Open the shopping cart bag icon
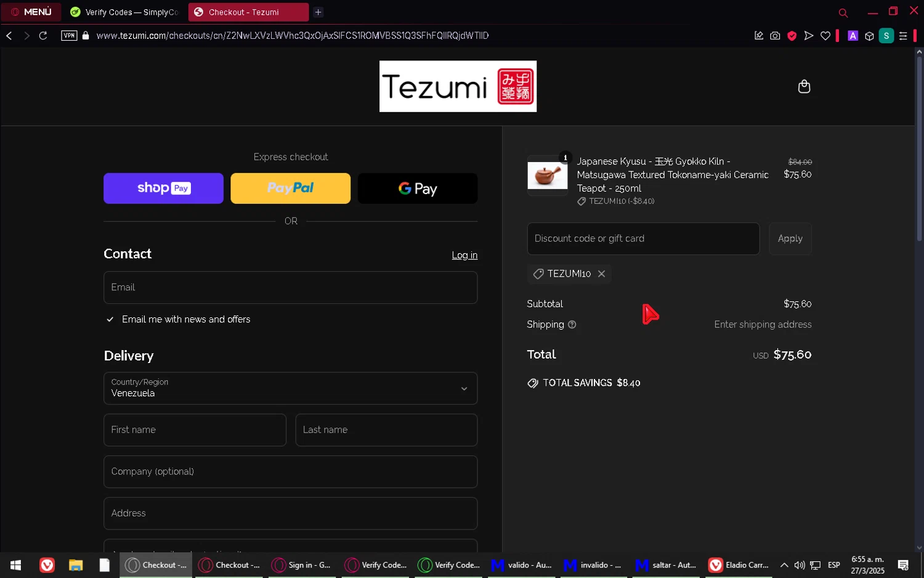This screenshot has height=578, width=924. click(x=804, y=86)
